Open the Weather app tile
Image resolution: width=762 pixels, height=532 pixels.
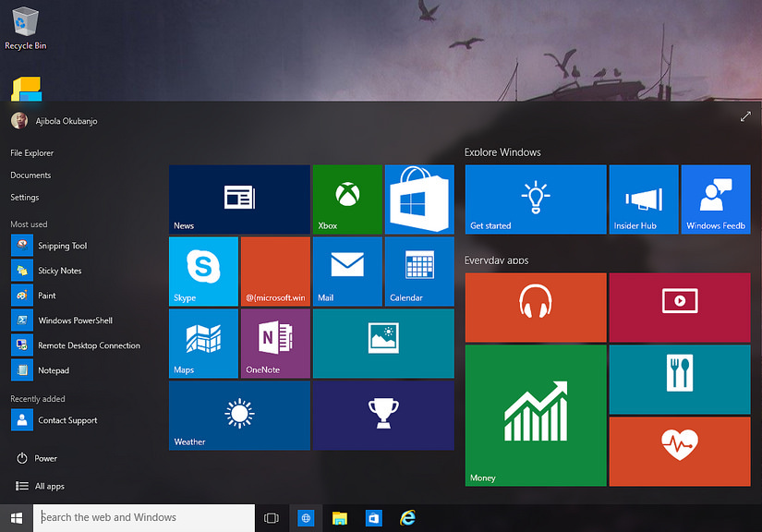tap(238, 416)
